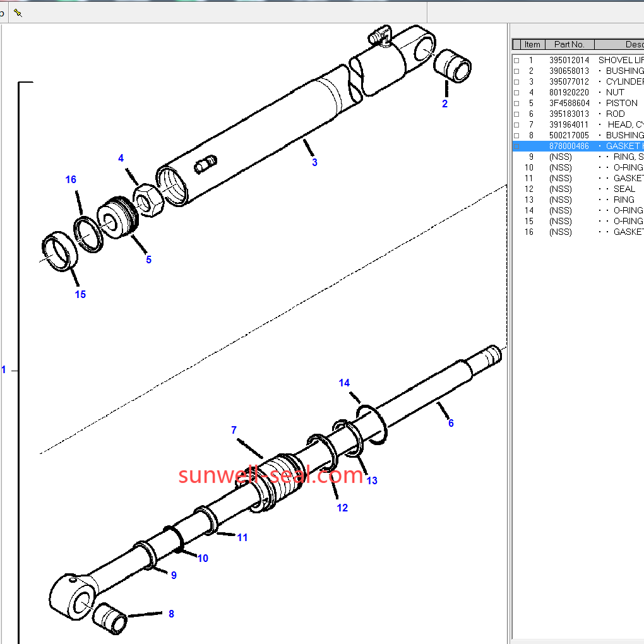This screenshot has height=644, width=644.
Task: Click callout 8 next to lower bushing
Action: [x=171, y=614]
